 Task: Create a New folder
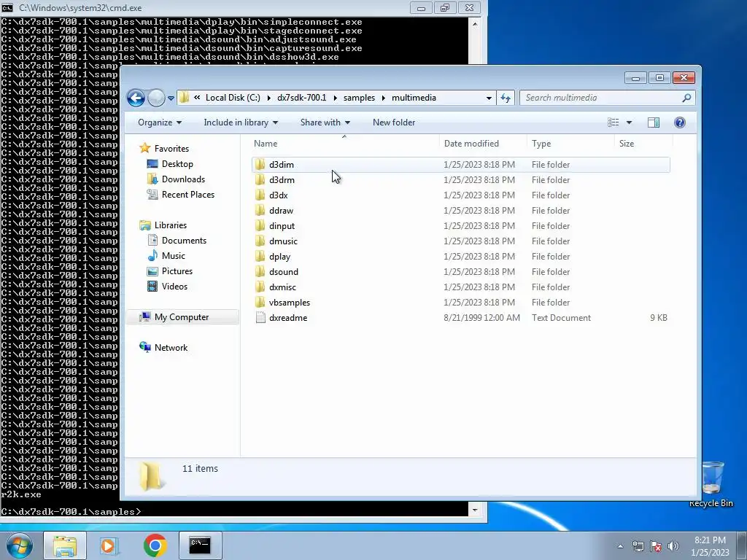pyautogui.click(x=394, y=122)
